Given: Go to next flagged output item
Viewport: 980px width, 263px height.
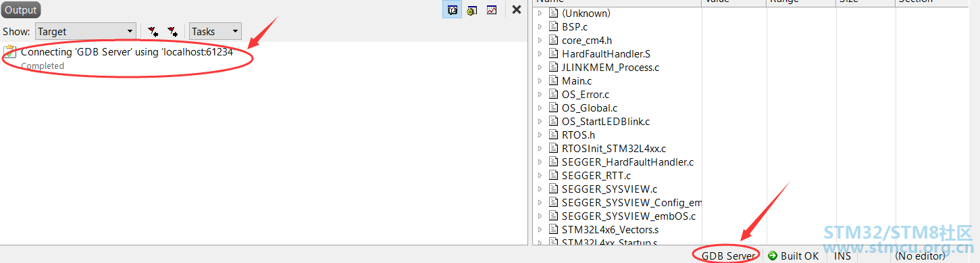Looking at the screenshot, I should [172, 32].
